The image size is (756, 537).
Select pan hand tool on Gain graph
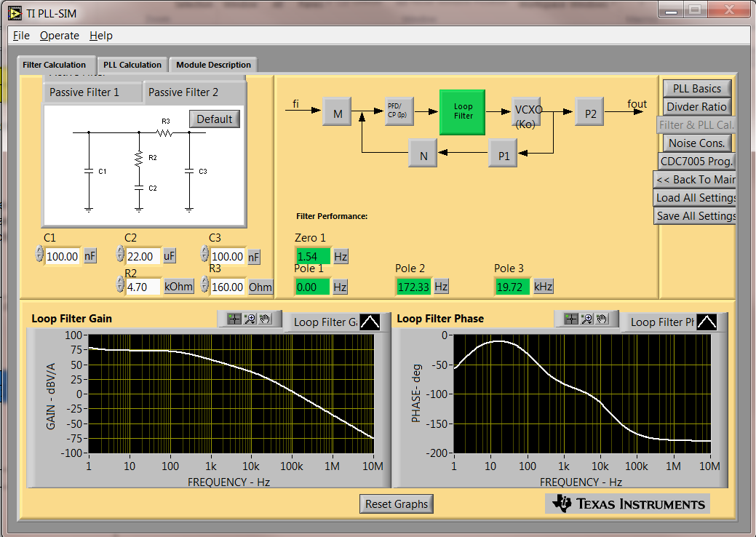(265, 319)
